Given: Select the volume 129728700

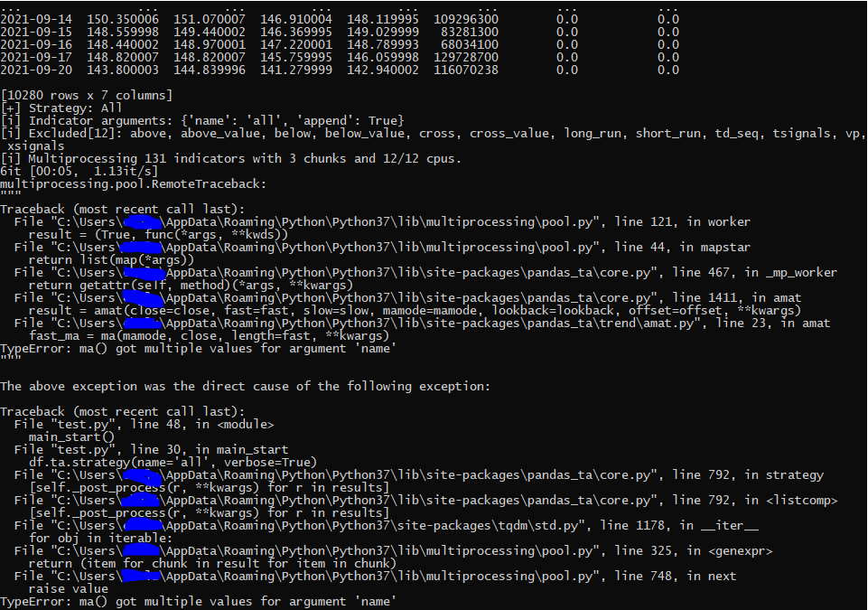Looking at the screenshot, I should tap(466, 58).
